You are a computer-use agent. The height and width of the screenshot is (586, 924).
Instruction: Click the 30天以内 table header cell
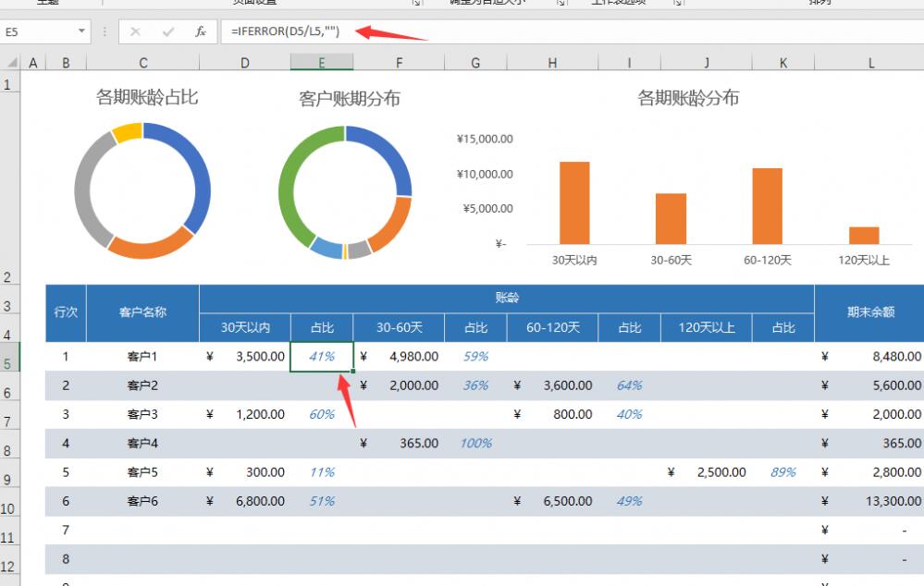244,327
